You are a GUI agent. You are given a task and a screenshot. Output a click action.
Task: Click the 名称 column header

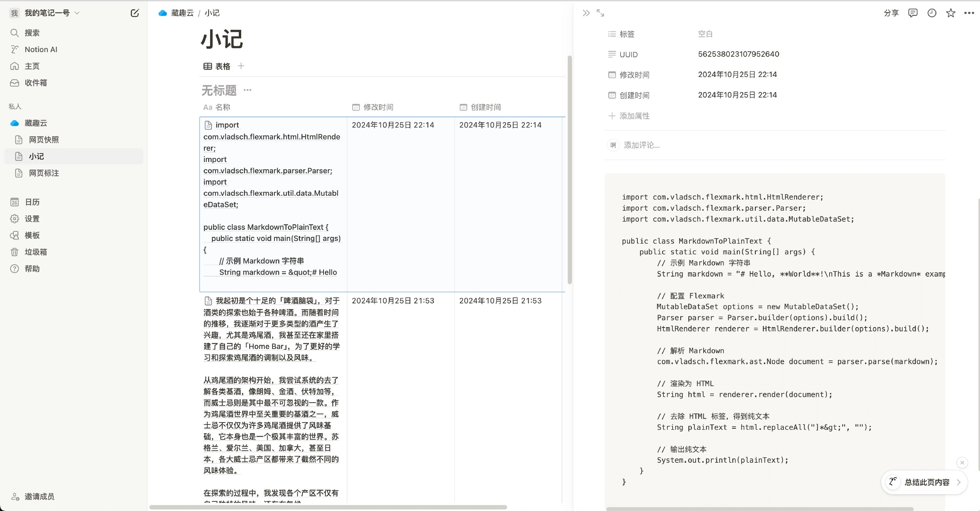[217, 107]
